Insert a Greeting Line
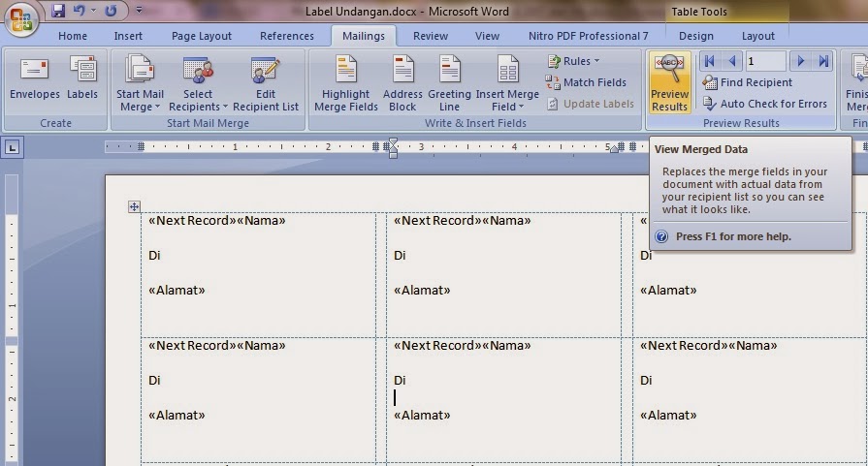The height and width of the screenshot is (466, 868). point(449,83)
